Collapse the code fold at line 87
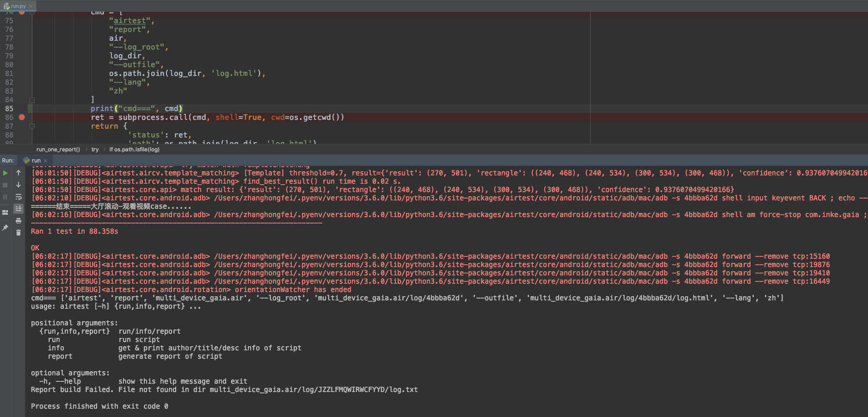The image size is (868, 417). coord(32,126)
